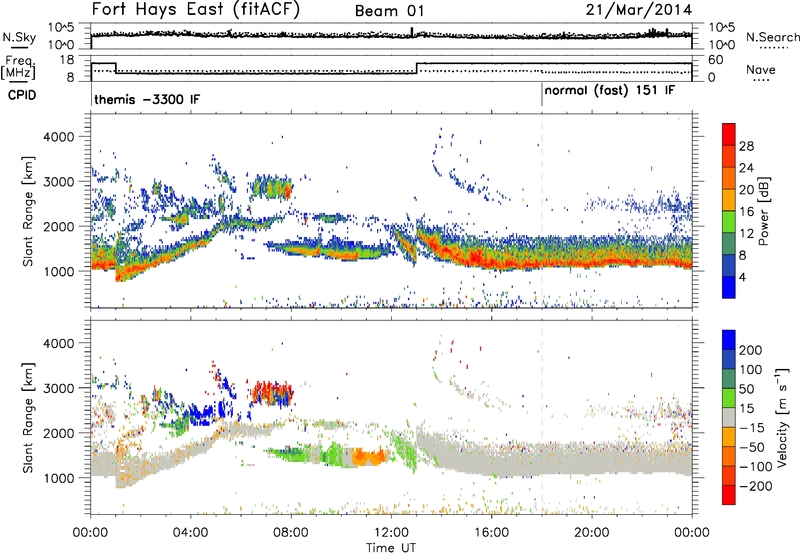Select the "50" label on Velocity colorbar

click(x=746, y=389)
